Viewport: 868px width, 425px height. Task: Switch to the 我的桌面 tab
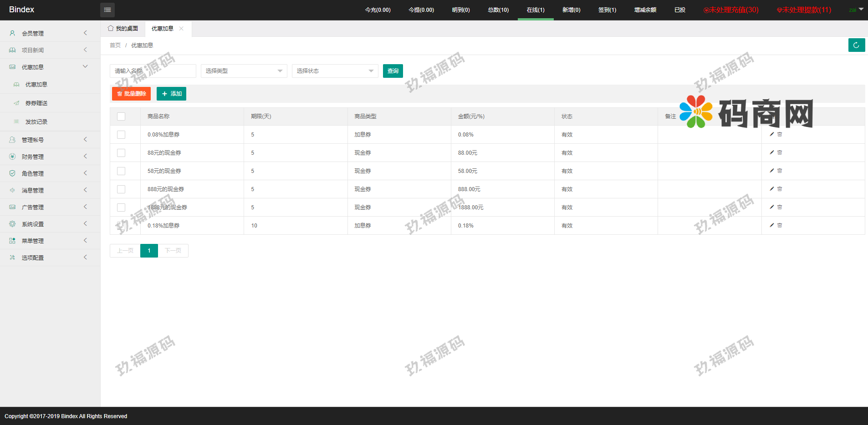(123, 29)
